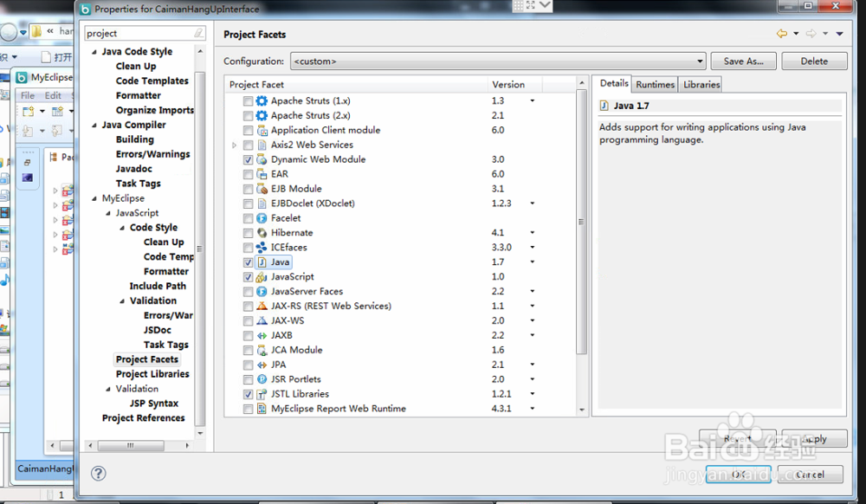The width and height of the screenshot is (866, 504).
Task: Click the OK button
Action: click(739, 475)
